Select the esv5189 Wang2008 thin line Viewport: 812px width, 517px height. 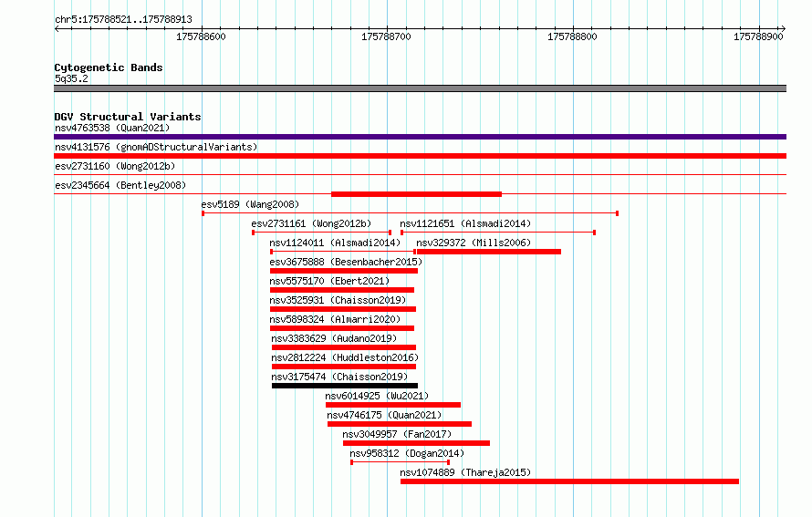(x=411, y=213)
